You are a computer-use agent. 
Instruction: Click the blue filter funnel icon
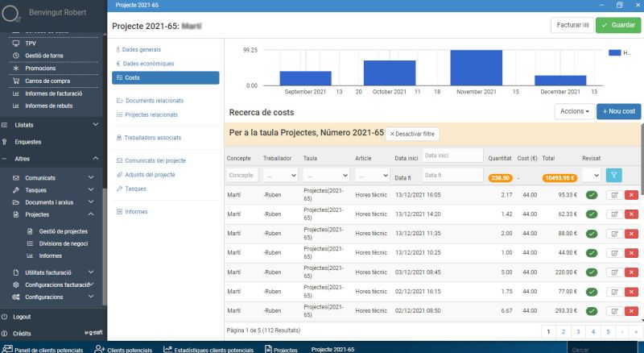(613, 175)
